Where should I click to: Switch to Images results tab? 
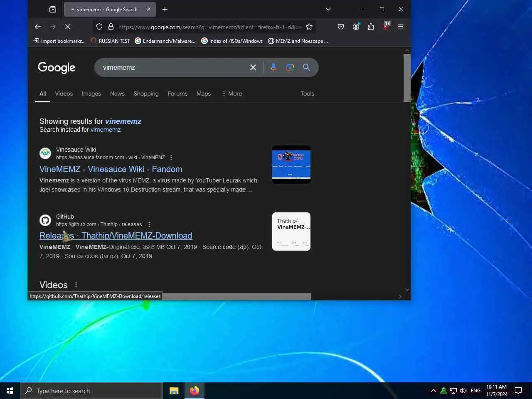click(91, 94)
